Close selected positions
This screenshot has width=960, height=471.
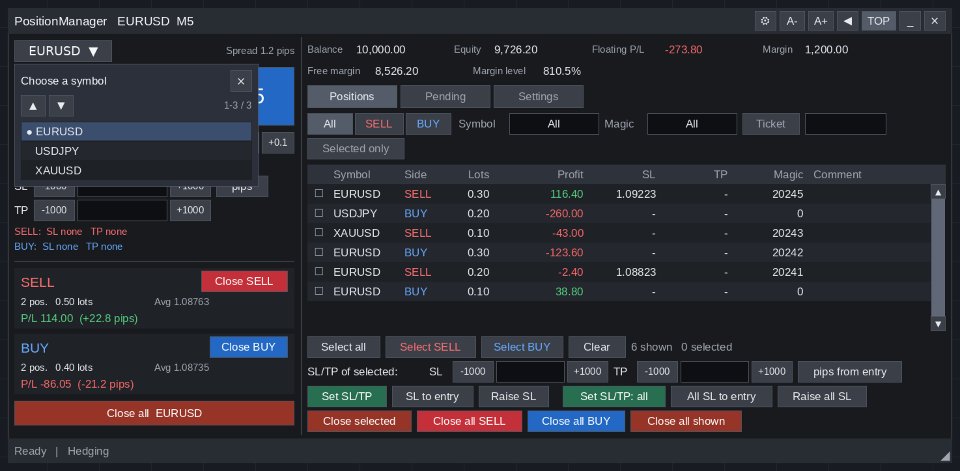coord(359,421)
